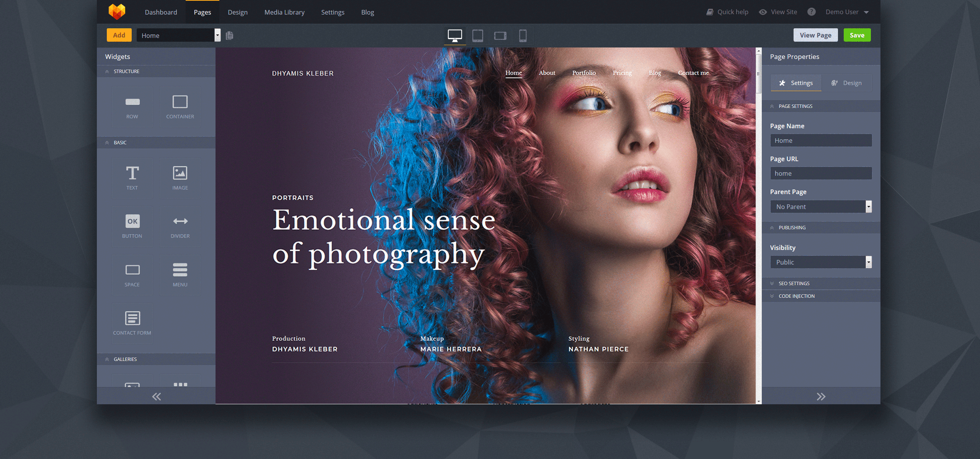Collapse the Publishing section
This screenshot has width=980, height=459.
[x=821, y=228]
